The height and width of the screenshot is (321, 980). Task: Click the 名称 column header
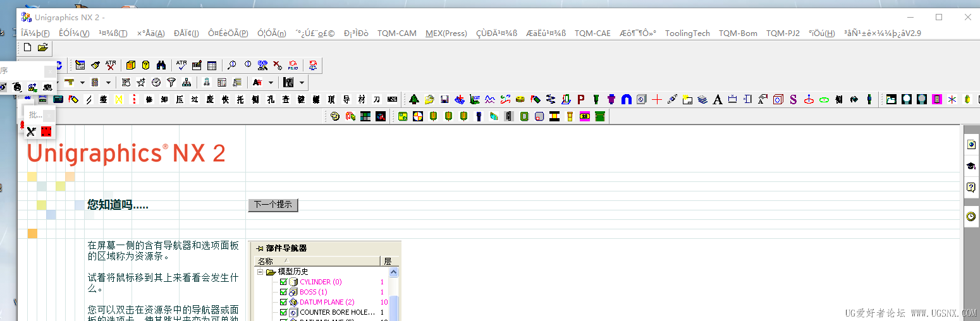click(317, 261)
